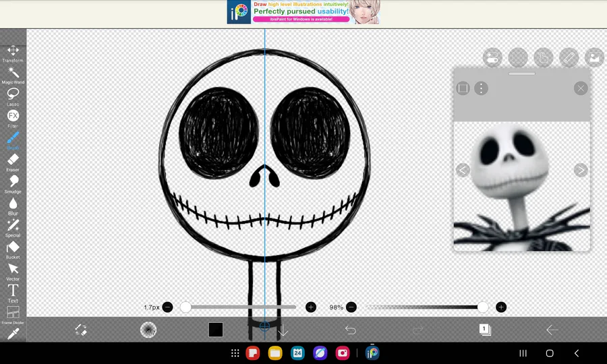607x364 pixels.
Task: Open the selection area dotted-circle button
Action: coord(518,58)
